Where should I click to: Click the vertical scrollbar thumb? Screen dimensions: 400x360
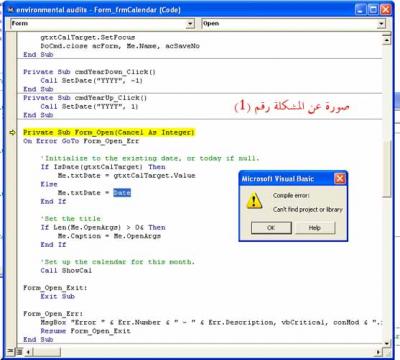click(x=387, y=169)
